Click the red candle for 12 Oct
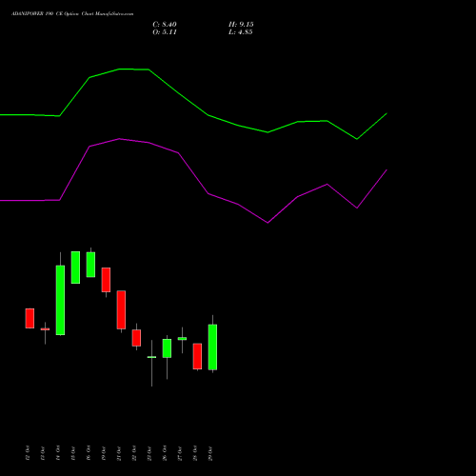476x476 pixels. click(x=30, y=318)
